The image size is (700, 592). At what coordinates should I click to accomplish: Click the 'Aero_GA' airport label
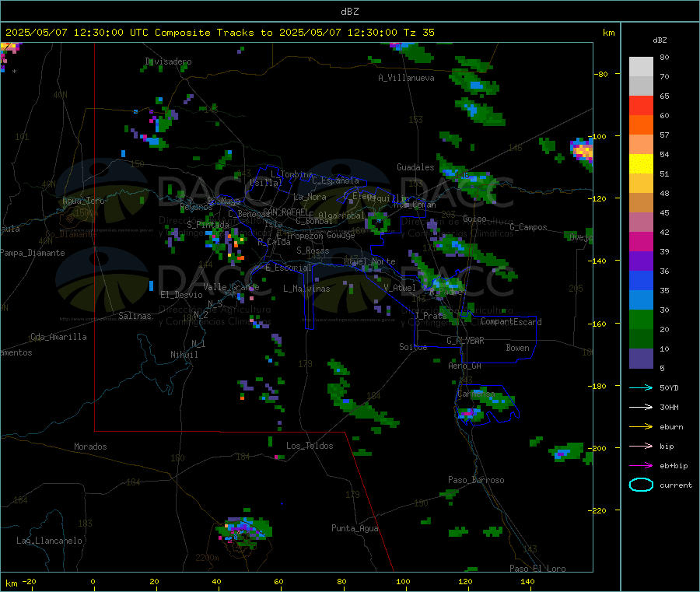(464, 366)
